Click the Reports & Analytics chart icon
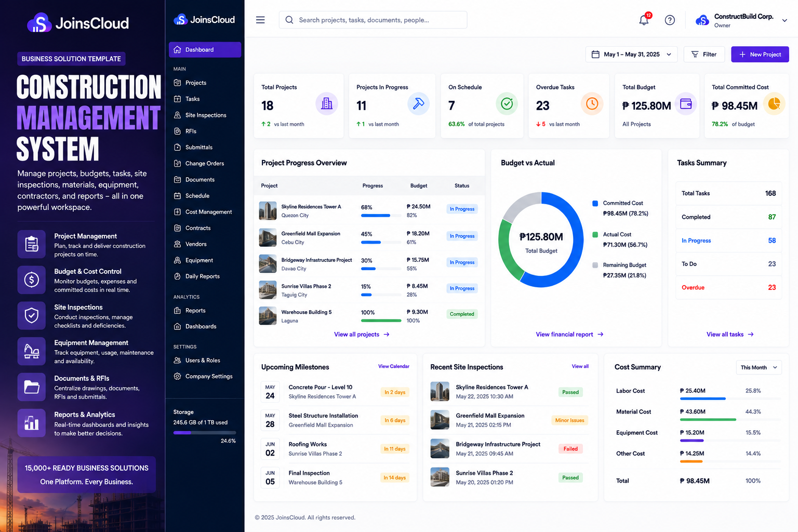This screenshot has width=798, height=532. 32,423
